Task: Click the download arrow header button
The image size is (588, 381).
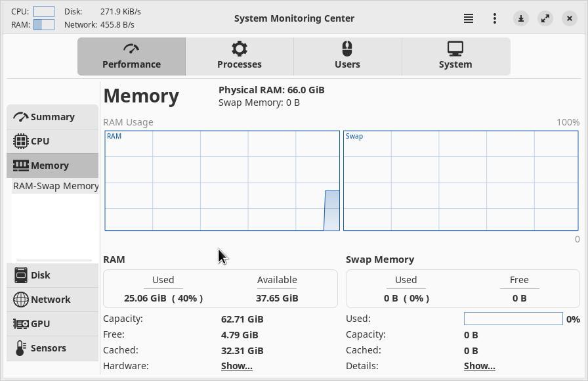Action: tap(521, 18)
